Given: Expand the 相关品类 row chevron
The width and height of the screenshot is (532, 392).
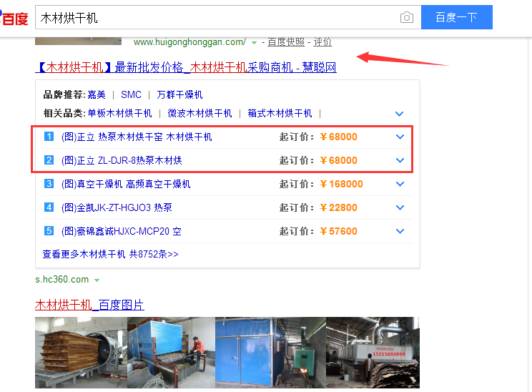Looking at the screenshot, I should click(x=399, y=114).
